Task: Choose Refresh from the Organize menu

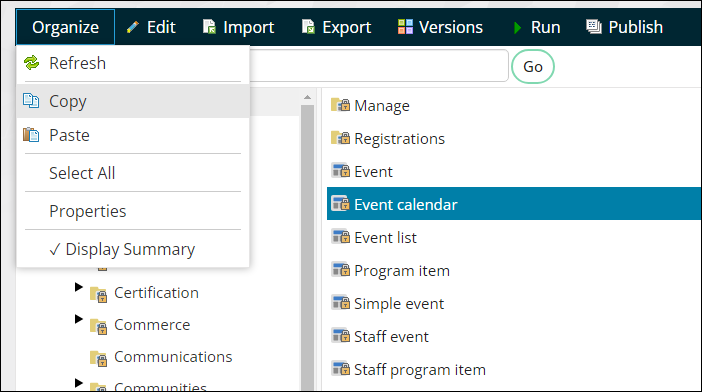Action: coord(133,63)
